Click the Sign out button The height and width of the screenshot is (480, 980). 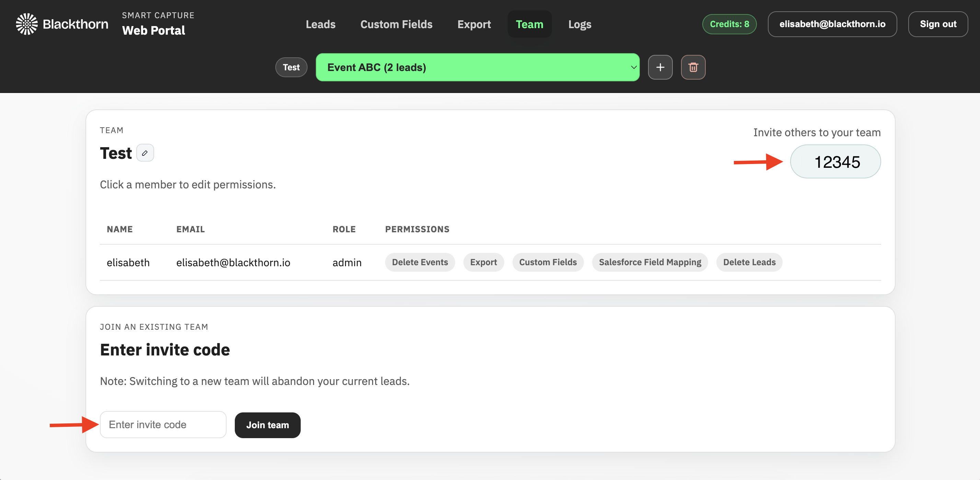(x=938, y=24)
